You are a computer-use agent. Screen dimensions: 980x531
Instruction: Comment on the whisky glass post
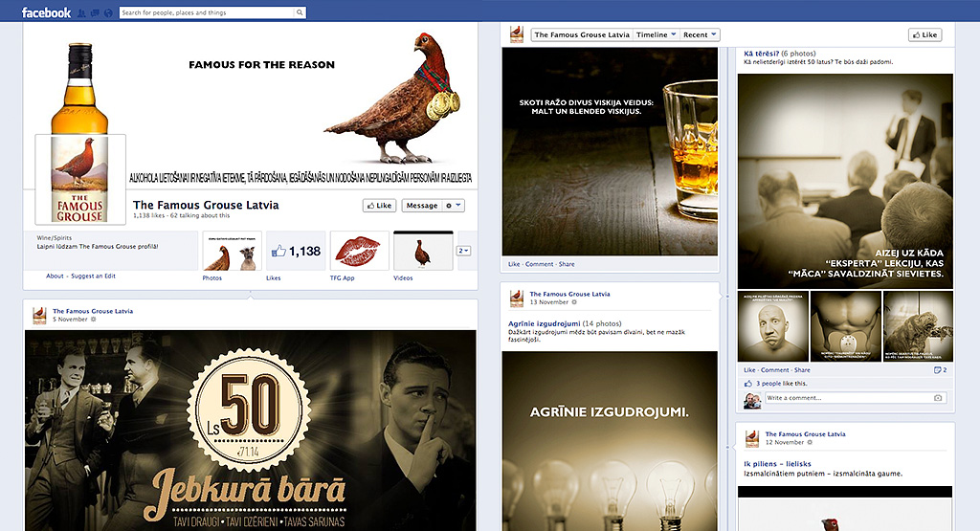coord(540,264)
